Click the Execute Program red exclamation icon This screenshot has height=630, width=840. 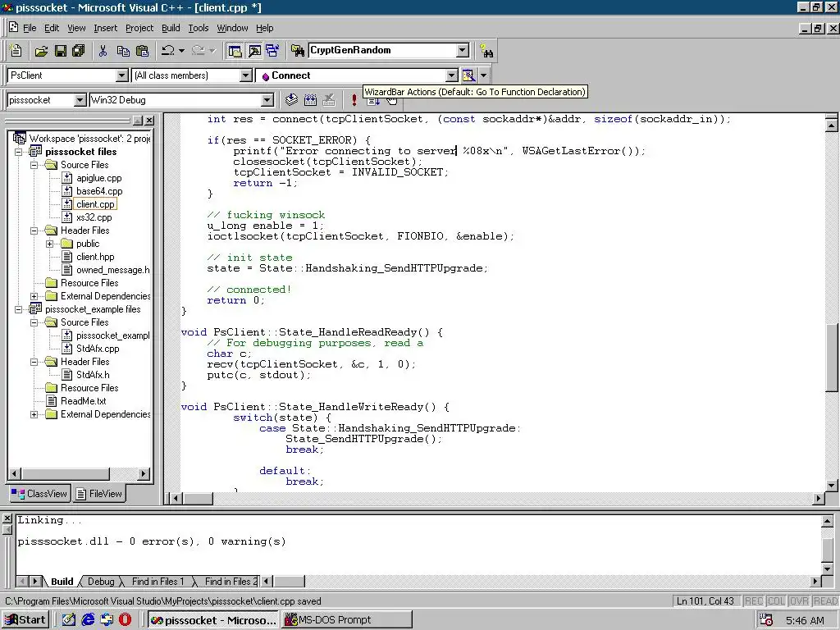point(354,99)
